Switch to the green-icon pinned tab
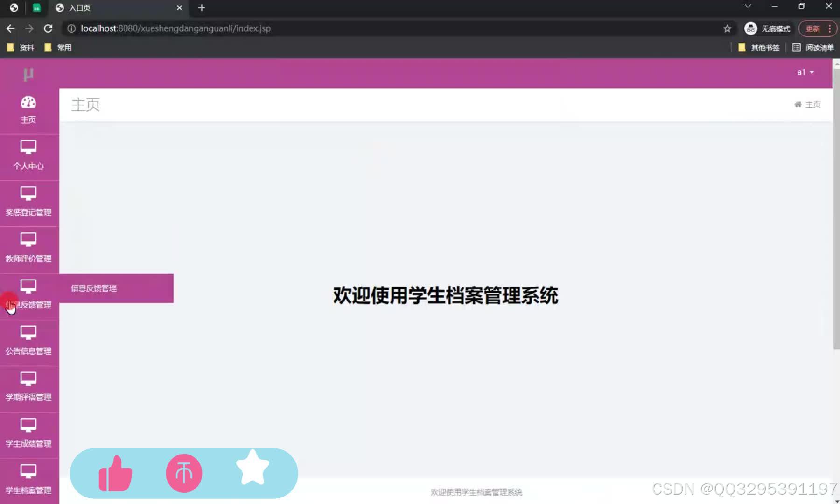 tap(37, 8)
